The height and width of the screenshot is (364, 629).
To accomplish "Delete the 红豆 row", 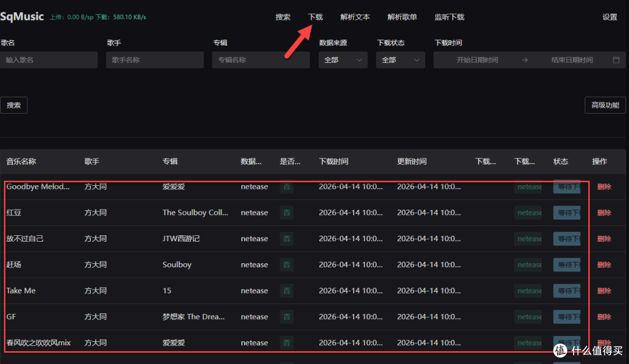I will click(604, 213).
